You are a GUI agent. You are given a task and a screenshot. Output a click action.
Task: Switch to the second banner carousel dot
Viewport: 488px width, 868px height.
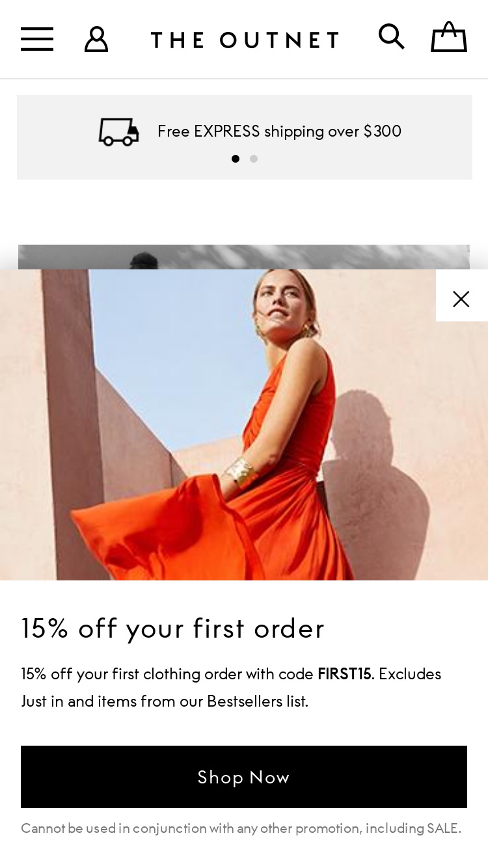254,159
